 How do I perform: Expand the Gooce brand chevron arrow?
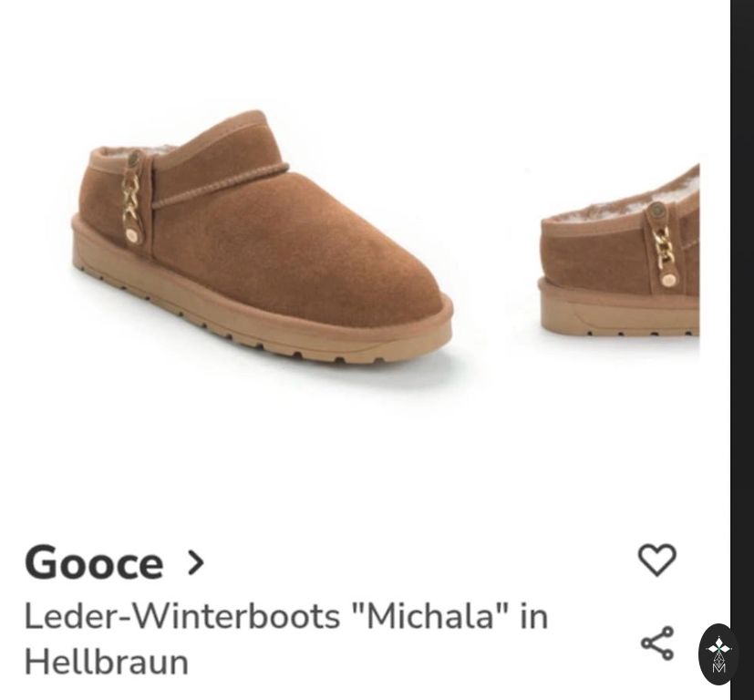click(195, 563)
